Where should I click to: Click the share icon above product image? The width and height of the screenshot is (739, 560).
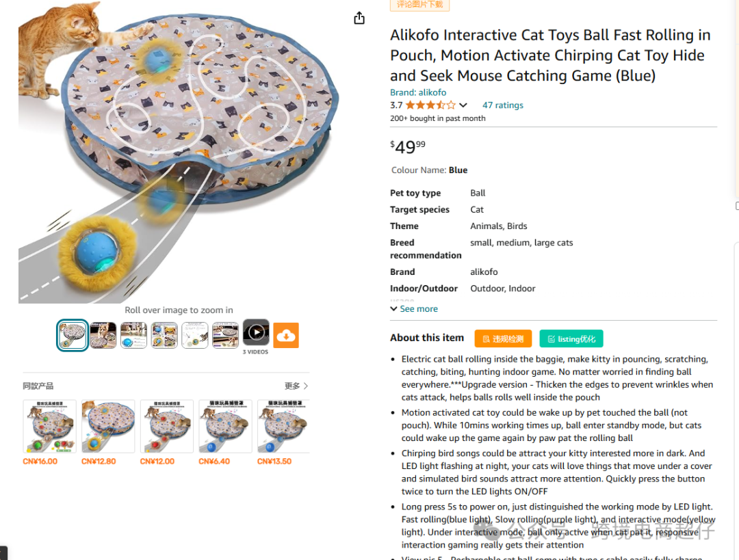click(359, 18)
